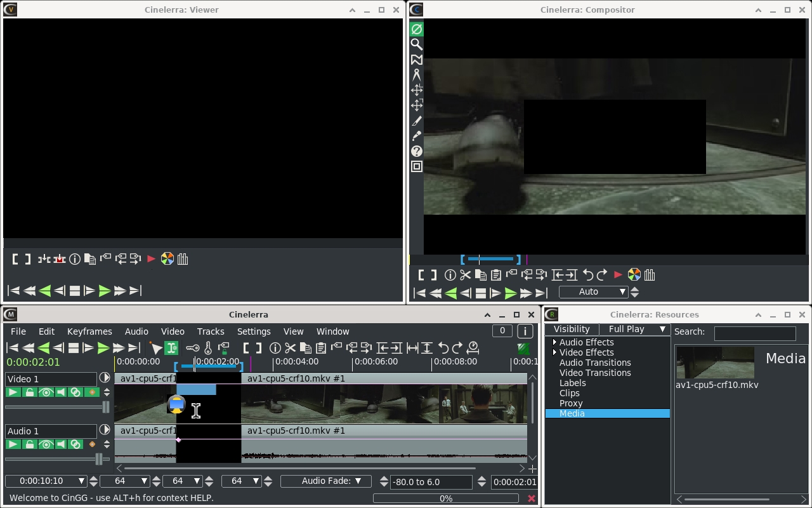812x508 pixels.
Task: Click the Video 1 fade slider
Action: 57,407
